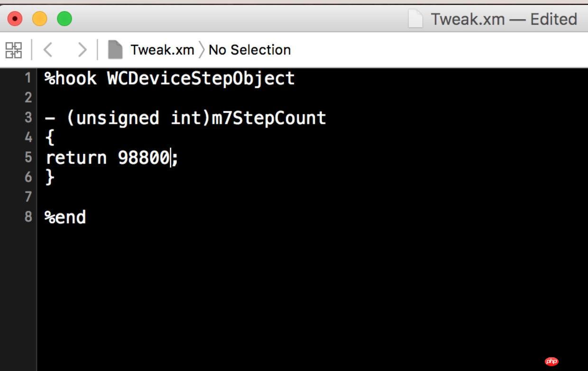Place cursor on WCDeviceStepObject text
The height and width of the screenshot is (371, 588).
201,78
